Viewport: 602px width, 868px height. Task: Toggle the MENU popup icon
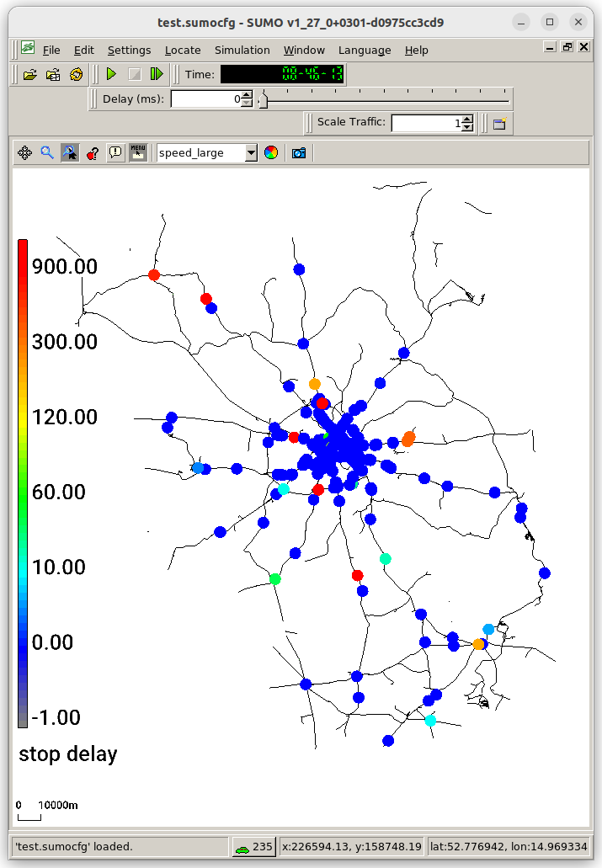[138, 152]
